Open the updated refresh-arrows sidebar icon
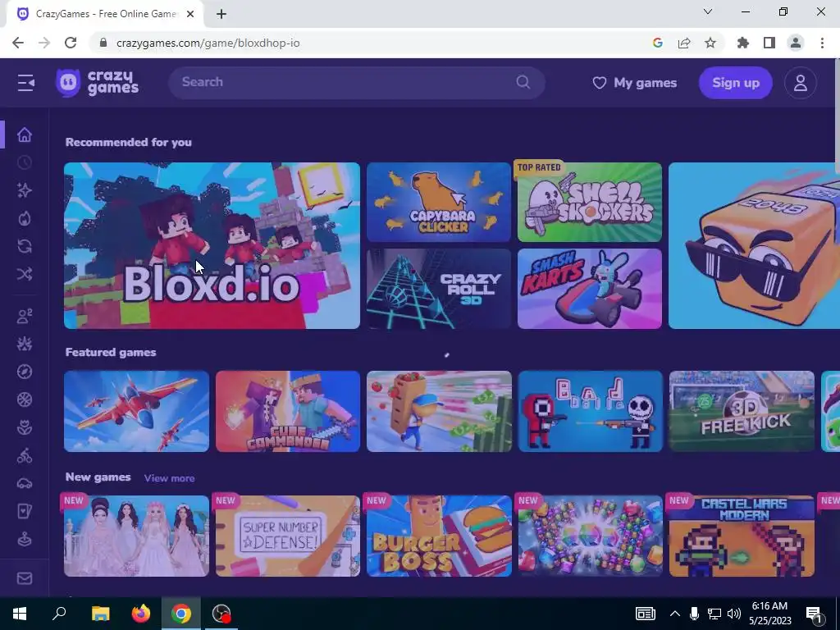The image size is (840, 630). click(x=25, y=246)
